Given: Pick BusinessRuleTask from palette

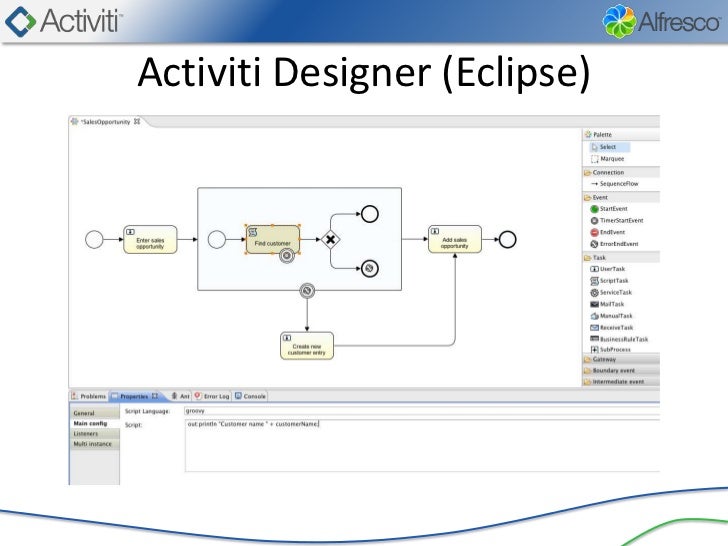Looking at the screenshot, I should 619,339.
